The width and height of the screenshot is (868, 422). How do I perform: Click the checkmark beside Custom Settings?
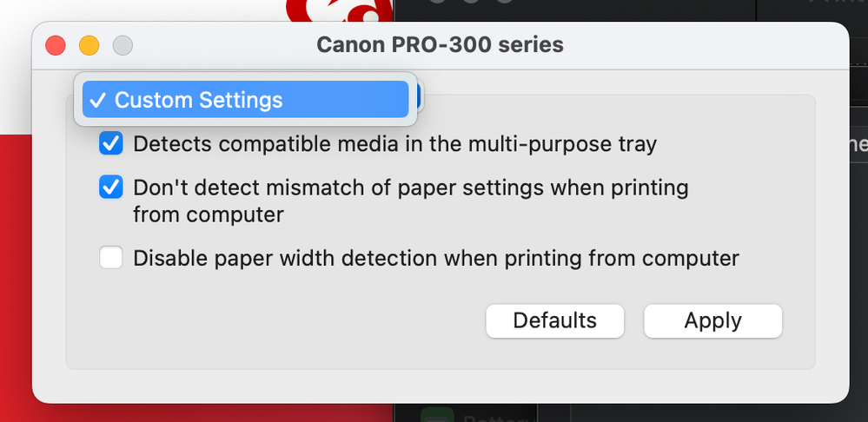97,100
